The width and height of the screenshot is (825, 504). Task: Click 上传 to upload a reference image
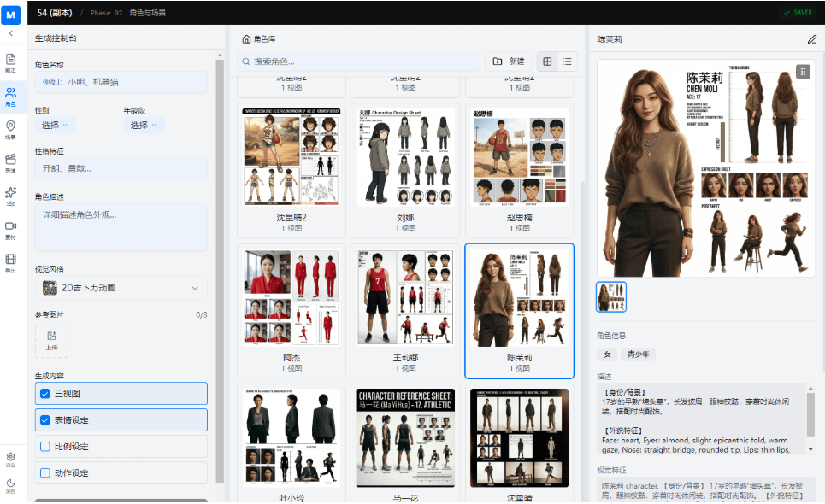(x=51, y=340)
